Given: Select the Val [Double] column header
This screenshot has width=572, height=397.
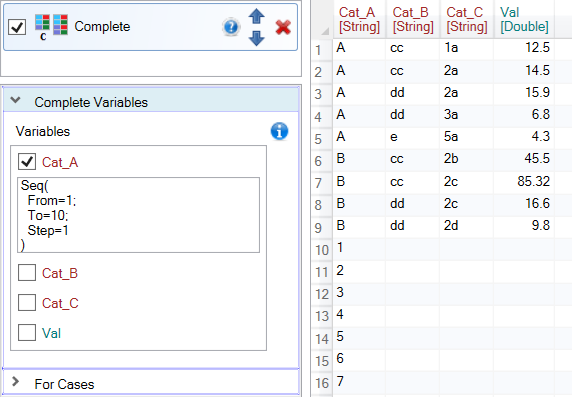Looking at the screenshot, I should [x=524, y=19].
